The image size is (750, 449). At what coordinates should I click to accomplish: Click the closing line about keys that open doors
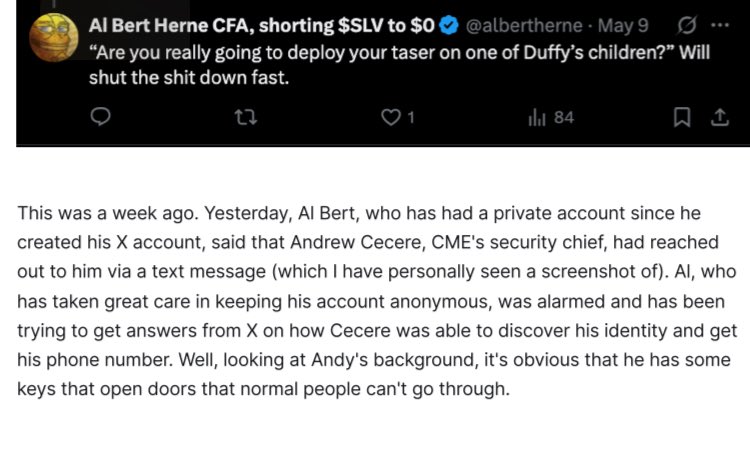point(264,389)
